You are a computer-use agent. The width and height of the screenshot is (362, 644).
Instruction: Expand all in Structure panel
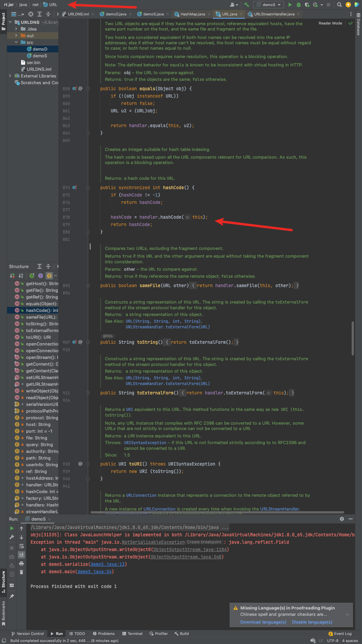point(40,266)
